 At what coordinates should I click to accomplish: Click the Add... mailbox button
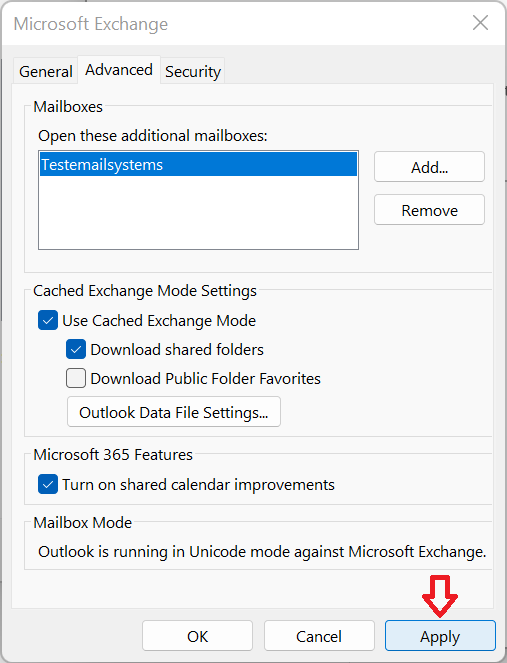tap(429, 167)
